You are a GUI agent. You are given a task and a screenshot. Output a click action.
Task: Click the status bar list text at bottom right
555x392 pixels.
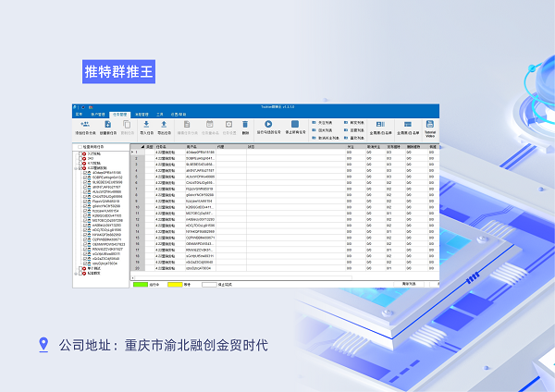(409, 284)
